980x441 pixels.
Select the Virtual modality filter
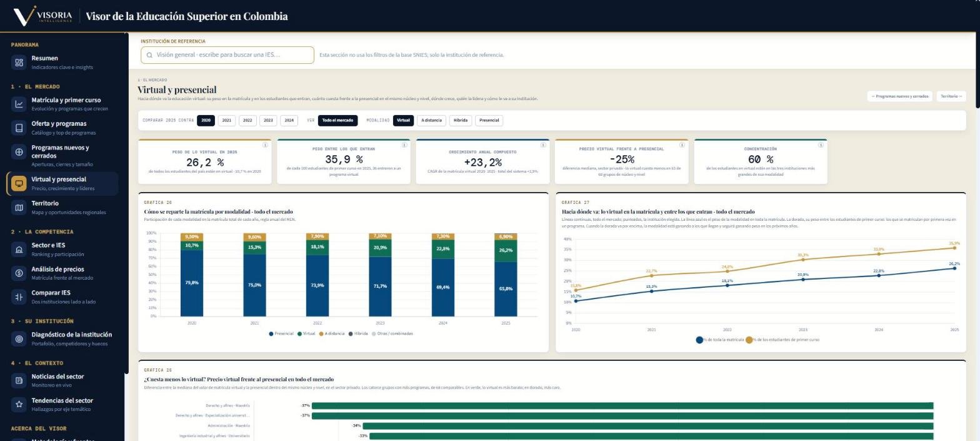pos(403,121)
